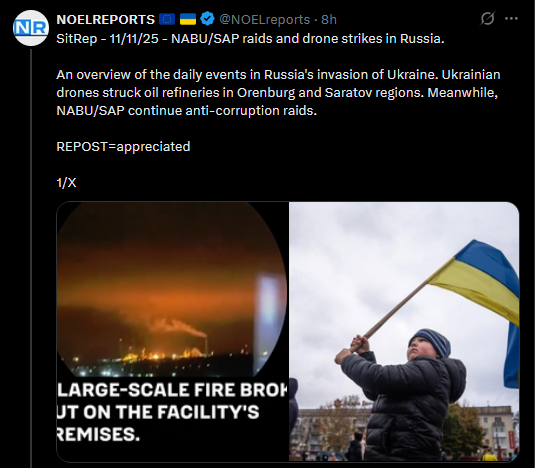
Task: Click the Grok explain-post icon
Action: (x=487, y=18)
